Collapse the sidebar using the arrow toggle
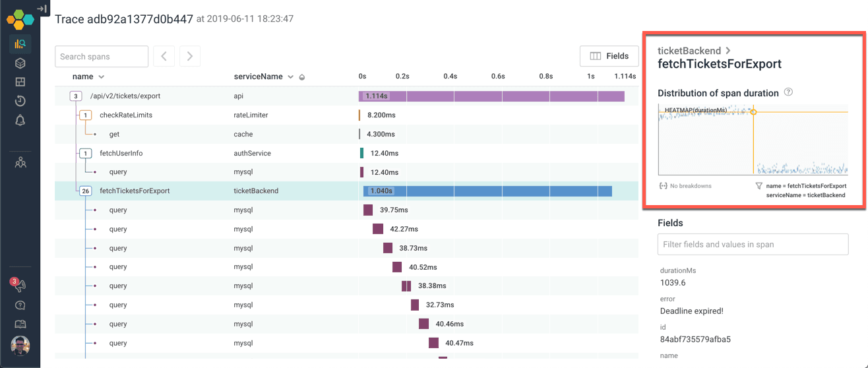The height and width of the screenshot is (368, 868). pyautogui.click(x=42, y=9)
